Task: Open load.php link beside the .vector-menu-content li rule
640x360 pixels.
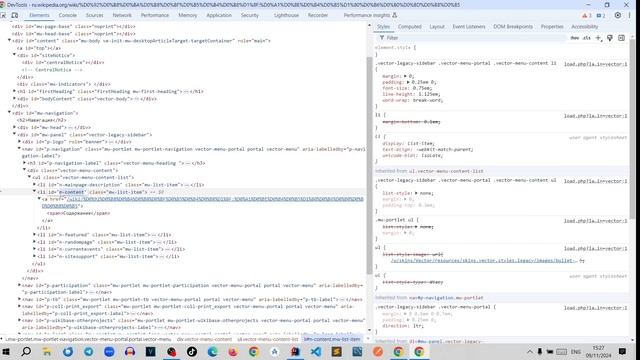Action: click(x=595, y=64)
